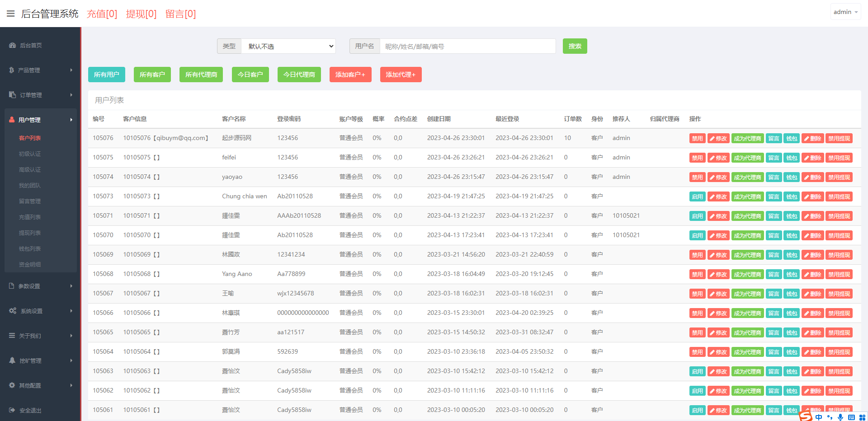Click the bell icon beside 挖矿管理
Image resolution: width=868 pixels, height=421 pixels.
(12, 360)
